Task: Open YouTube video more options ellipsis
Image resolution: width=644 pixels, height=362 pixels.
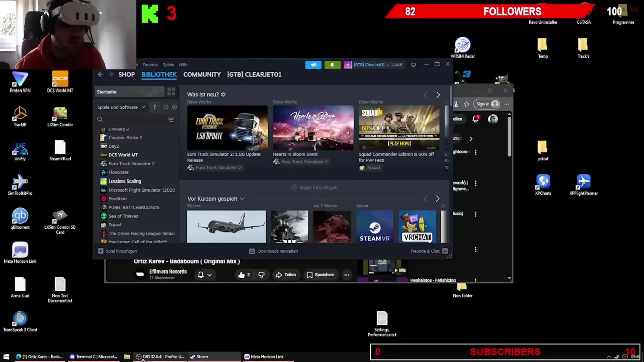Action: pyautogui.click(x=346, y=275)
